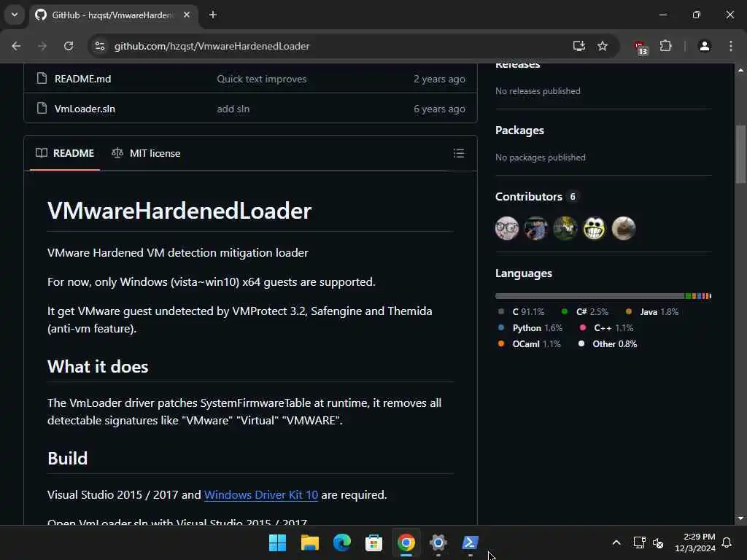
Task: Select the C 91.1% language entry
Action: [522, 312]
